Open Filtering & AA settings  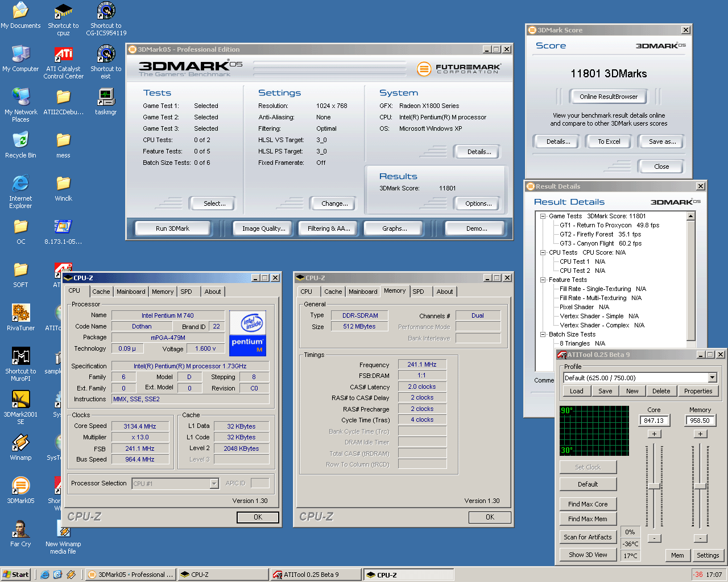[329, 228]
